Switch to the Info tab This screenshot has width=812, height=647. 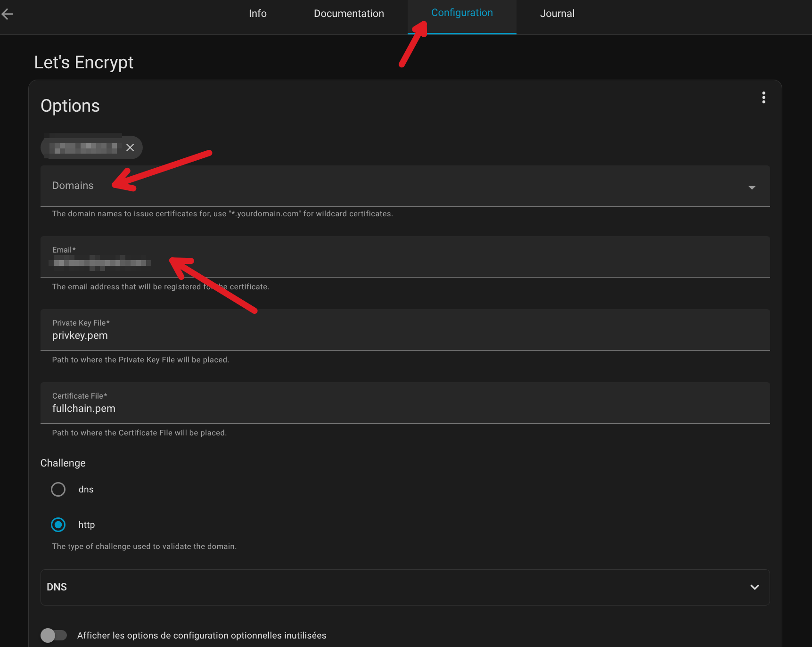click(258, 14)
